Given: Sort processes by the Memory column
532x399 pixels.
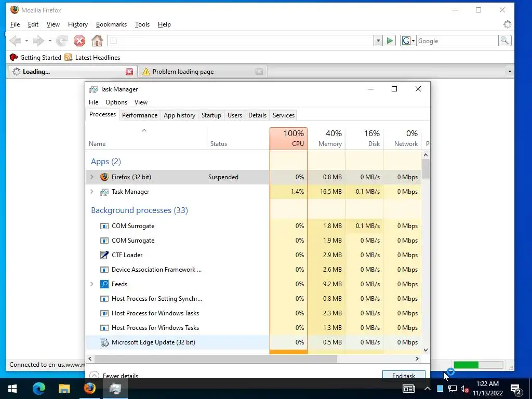Looking at the screenshot, I should pos(326,138).
